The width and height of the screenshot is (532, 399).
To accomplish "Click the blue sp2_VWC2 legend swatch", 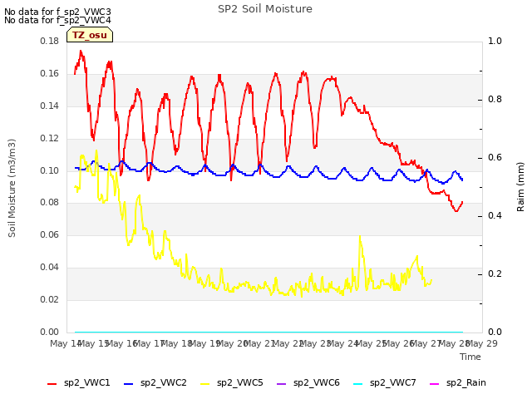I will (x=128, y=384).
